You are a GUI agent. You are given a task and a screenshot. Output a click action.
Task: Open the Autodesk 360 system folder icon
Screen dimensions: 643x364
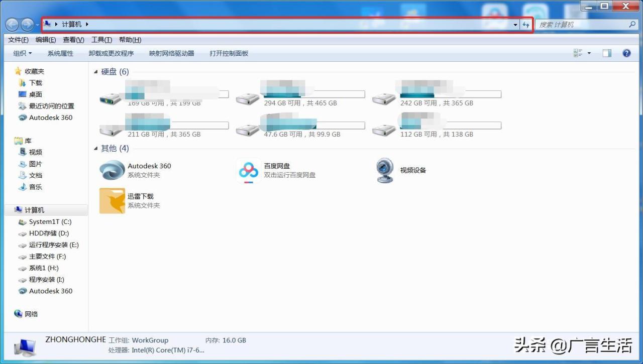[x=112, y=171]
